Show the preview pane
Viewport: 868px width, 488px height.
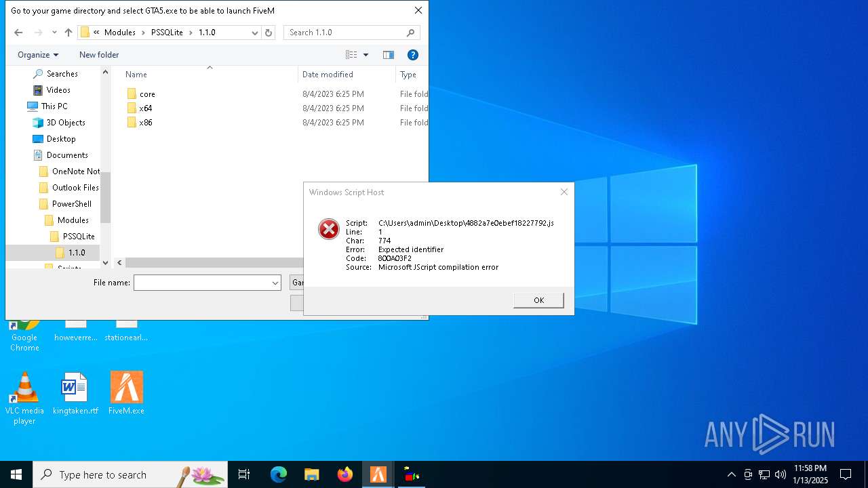click(389, 55)
